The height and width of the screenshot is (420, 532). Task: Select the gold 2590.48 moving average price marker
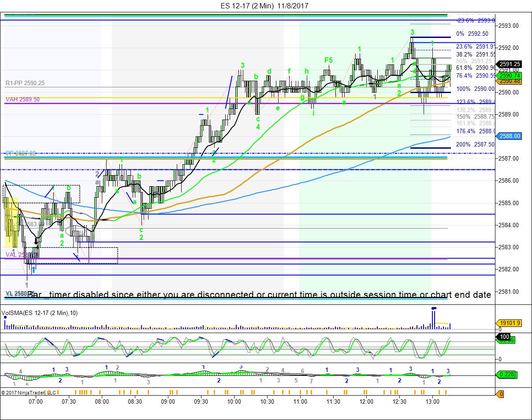pos(509,81)
